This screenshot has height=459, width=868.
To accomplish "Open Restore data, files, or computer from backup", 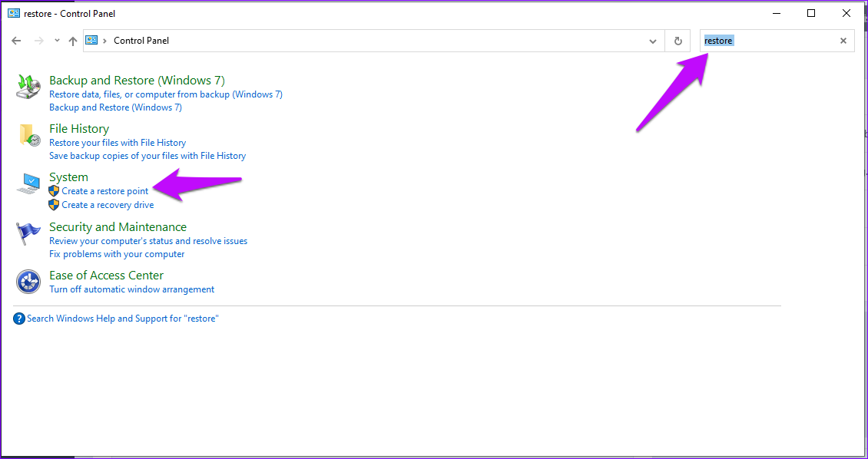I will point(166,94).
